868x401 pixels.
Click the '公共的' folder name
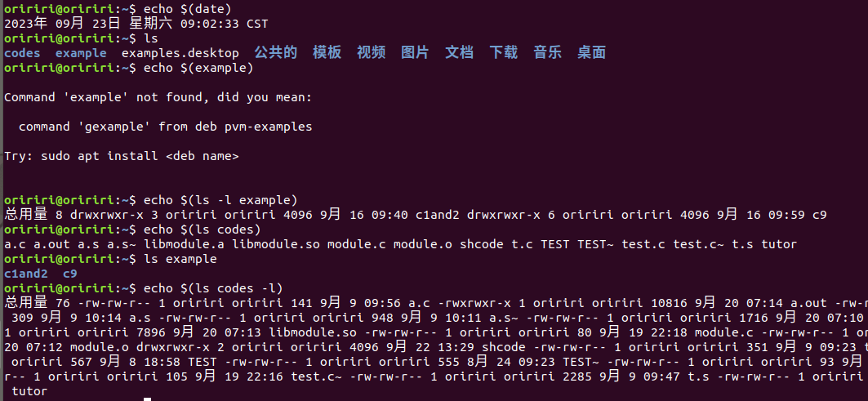(x=275, y=53)
